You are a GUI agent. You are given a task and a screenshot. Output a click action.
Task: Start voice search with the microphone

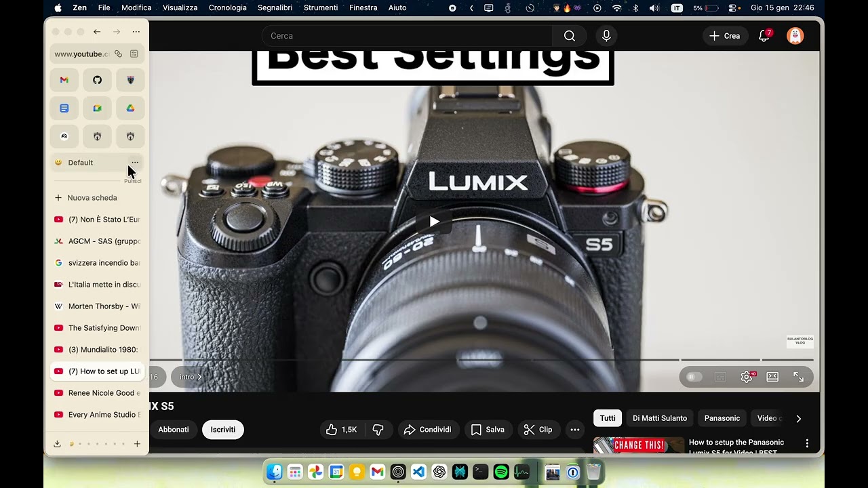tap(606, 36)
